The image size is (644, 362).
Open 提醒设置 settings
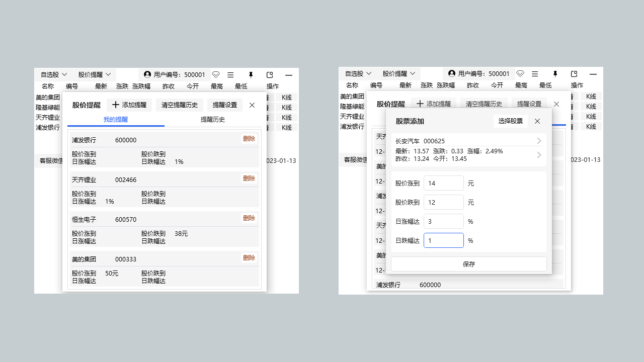pyautogui.click(x=225, y=105)
